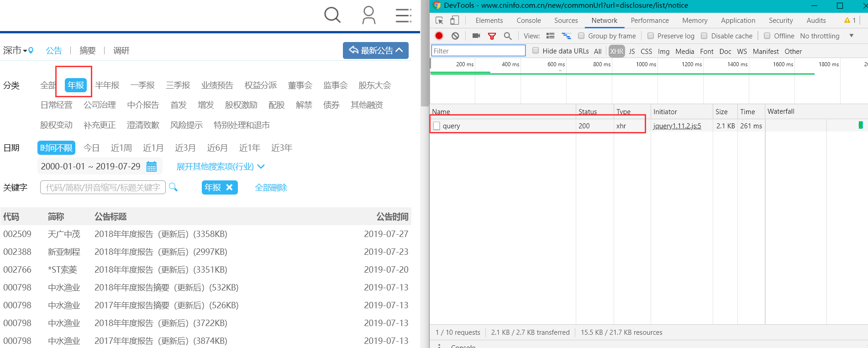Select the 股东大会 category
This screenshot has width=868, height=348.
375,85
